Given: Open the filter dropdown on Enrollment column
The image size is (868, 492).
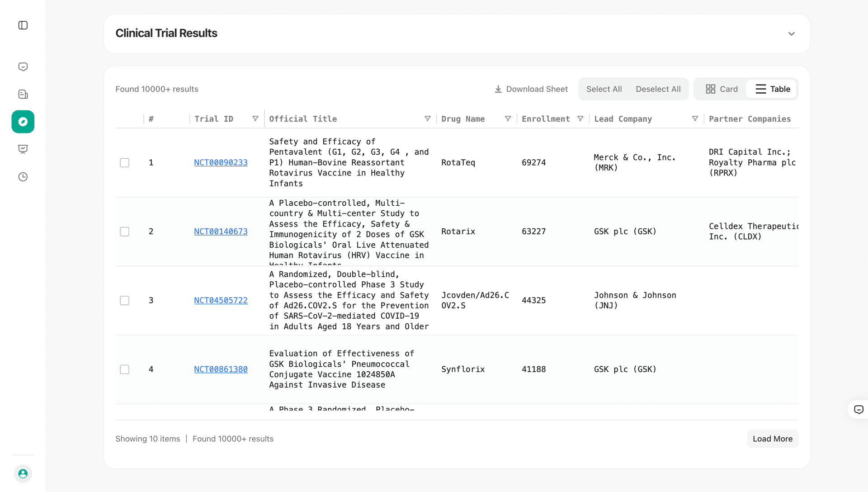Looking at the screenshot, I should click(580, 118).
